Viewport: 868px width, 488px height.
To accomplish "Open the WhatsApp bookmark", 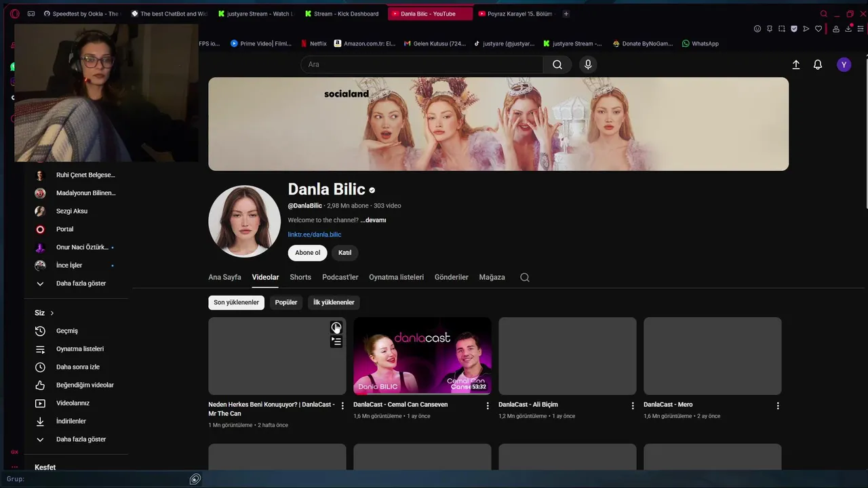I will pos(700,43).
